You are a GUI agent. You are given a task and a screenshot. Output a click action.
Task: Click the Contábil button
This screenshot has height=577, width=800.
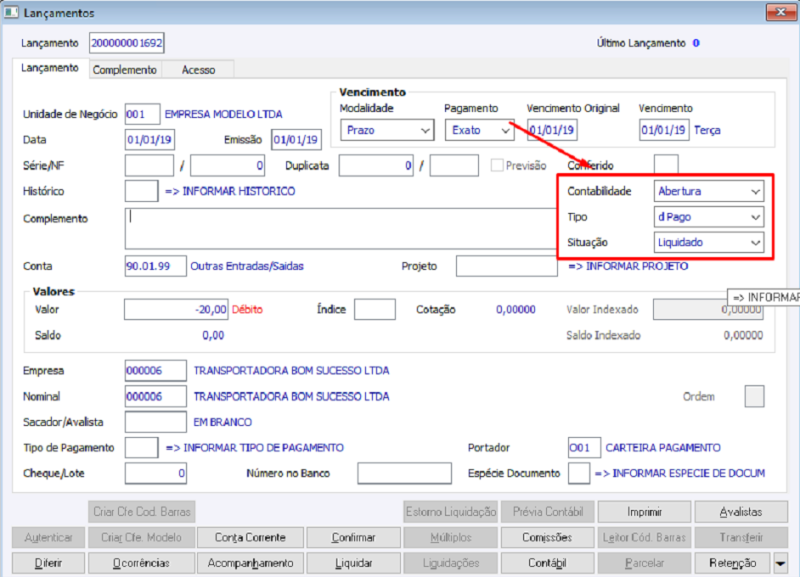click(547, 563)
